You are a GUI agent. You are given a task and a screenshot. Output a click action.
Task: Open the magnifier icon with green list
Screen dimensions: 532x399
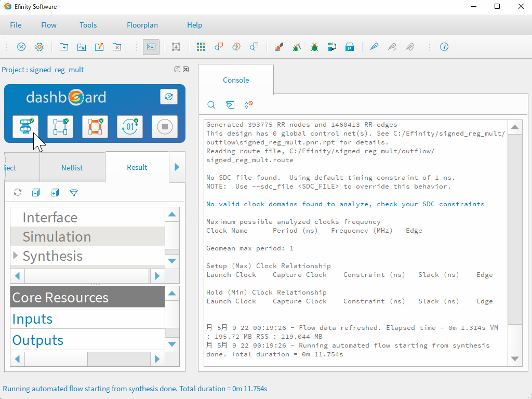254,47
